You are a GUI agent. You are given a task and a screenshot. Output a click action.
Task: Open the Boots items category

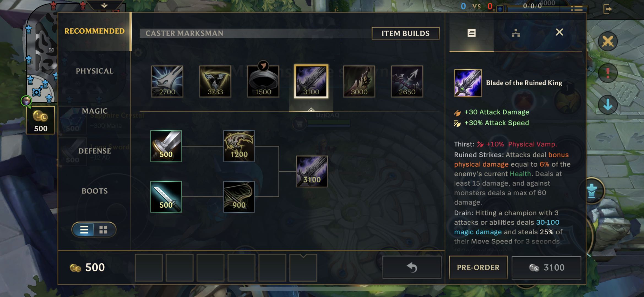pos(94,191)
